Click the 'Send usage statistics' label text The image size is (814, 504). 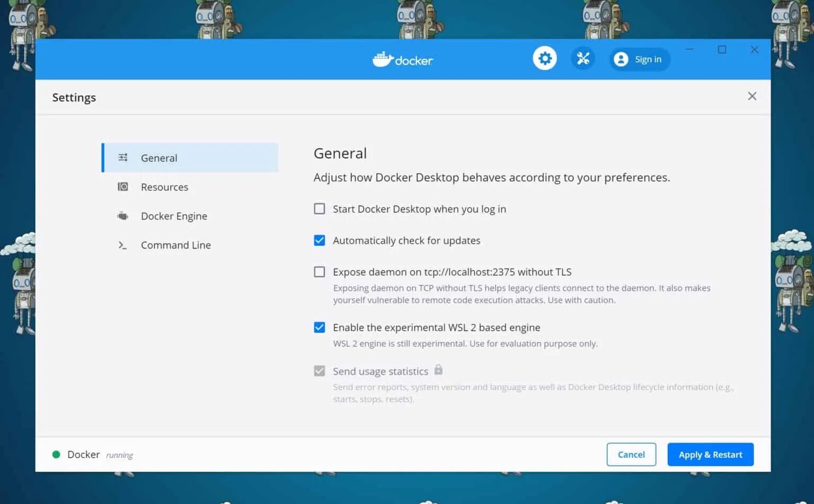coord(381,371)
